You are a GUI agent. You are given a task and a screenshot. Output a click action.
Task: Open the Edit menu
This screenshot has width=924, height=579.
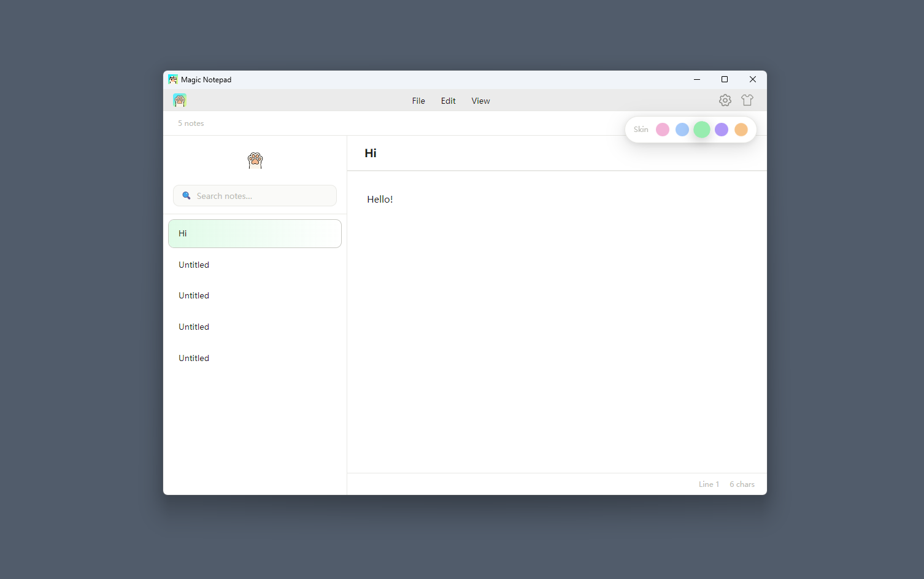[x=449, y=101]
